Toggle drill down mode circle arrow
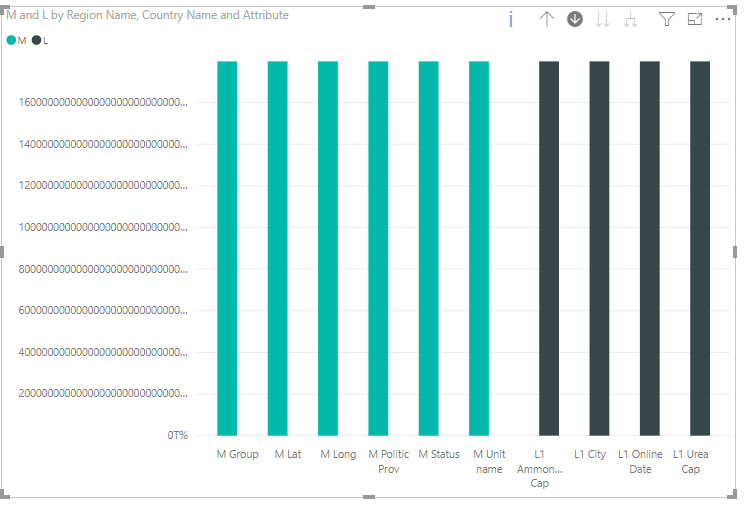 pos(575,19)
